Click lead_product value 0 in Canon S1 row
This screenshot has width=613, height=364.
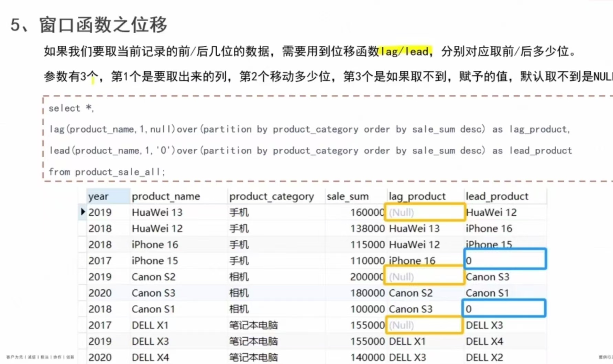(504, 308)
